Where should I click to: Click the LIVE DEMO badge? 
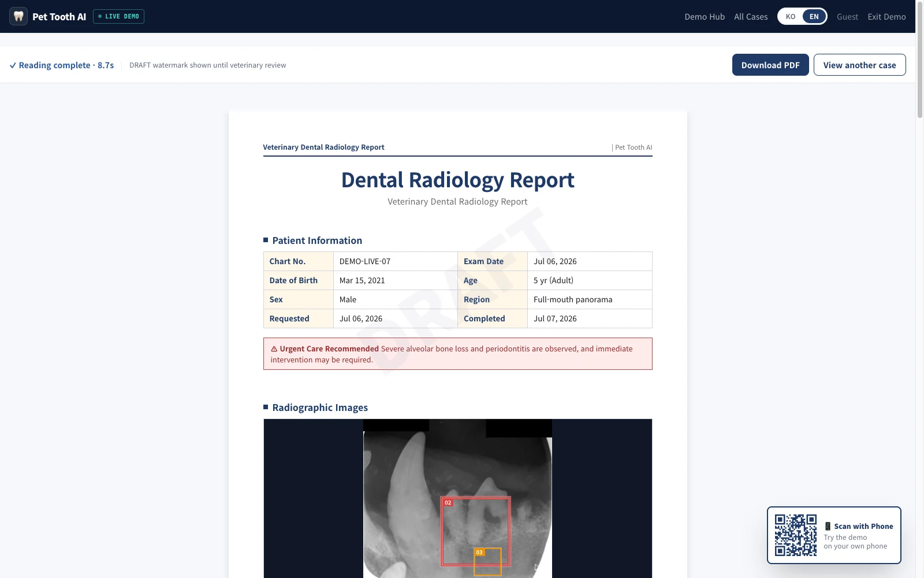point(119,17)
